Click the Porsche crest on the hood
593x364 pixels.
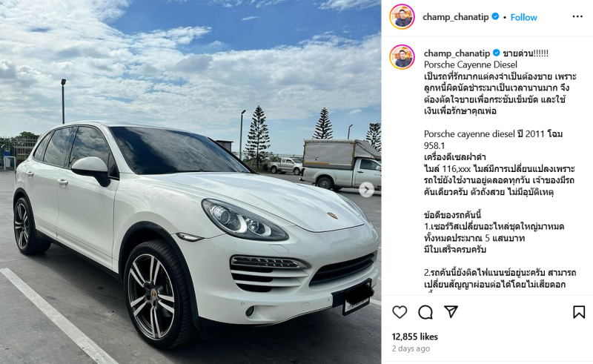pyautogui.click(x=332, y=215)
